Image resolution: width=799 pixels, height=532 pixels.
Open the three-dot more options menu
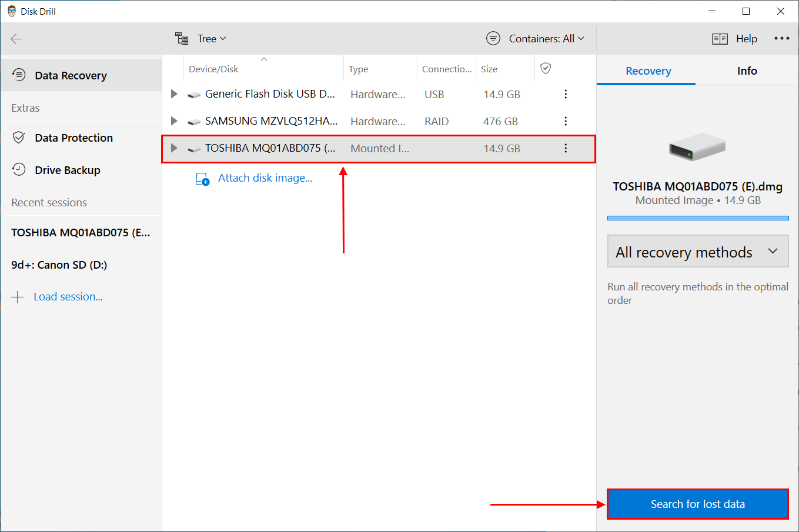[x=782, y=38]
